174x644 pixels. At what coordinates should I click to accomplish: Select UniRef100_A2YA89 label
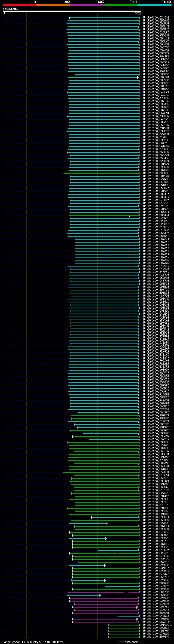point(156,523)
